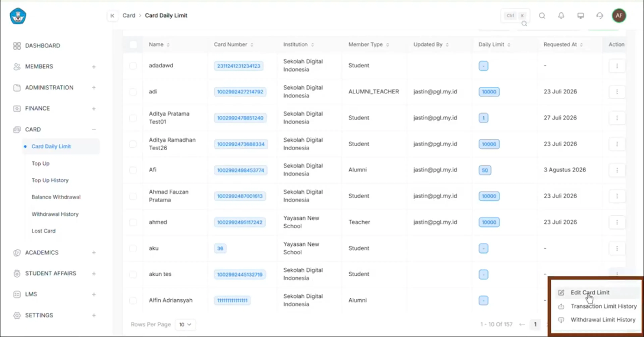Click the Members people icon

pos(17,67)
